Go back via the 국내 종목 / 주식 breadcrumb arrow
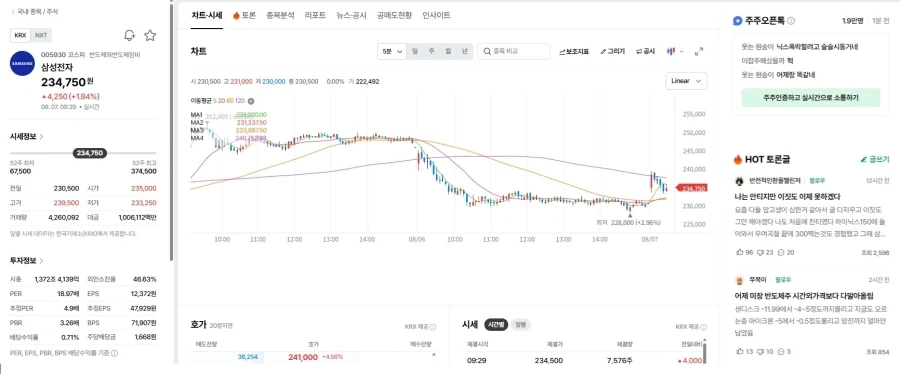The height and width of the screenshot is (374, 900). tap(13, 11)
